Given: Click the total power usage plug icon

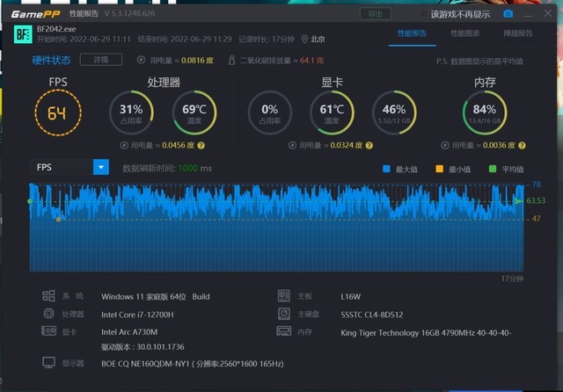Looking at the screenshot, I should pyautogui.click(x=141, y=60).
